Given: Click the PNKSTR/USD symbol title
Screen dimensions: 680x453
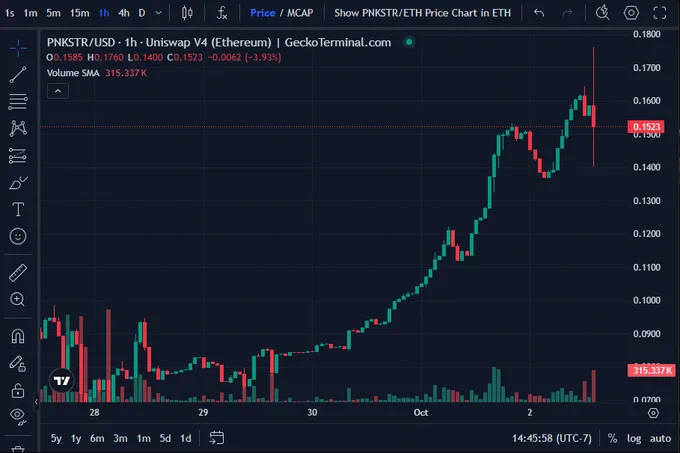Looking at the screenshot, I should point(81,42).
